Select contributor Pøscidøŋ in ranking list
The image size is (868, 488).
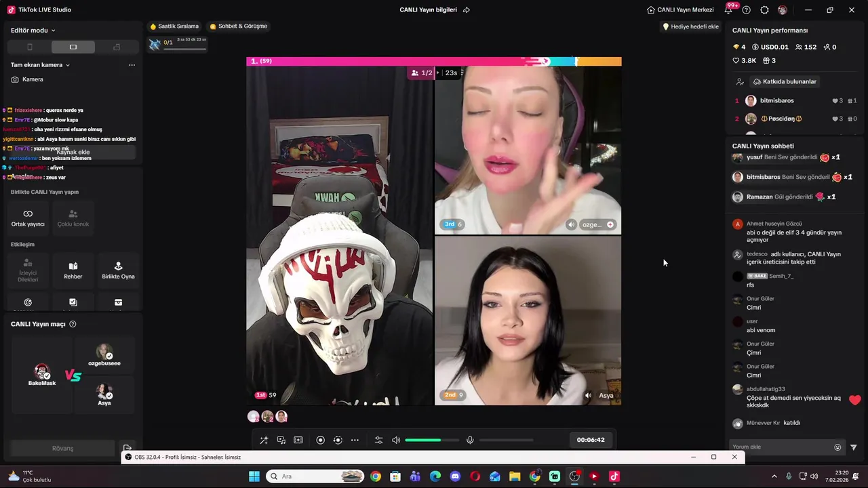[795, 119]
